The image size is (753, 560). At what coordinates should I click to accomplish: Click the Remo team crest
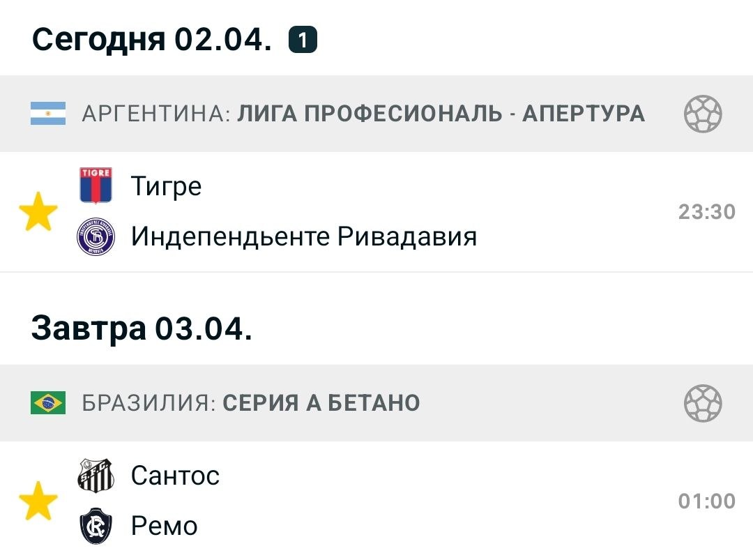[96, 526]
